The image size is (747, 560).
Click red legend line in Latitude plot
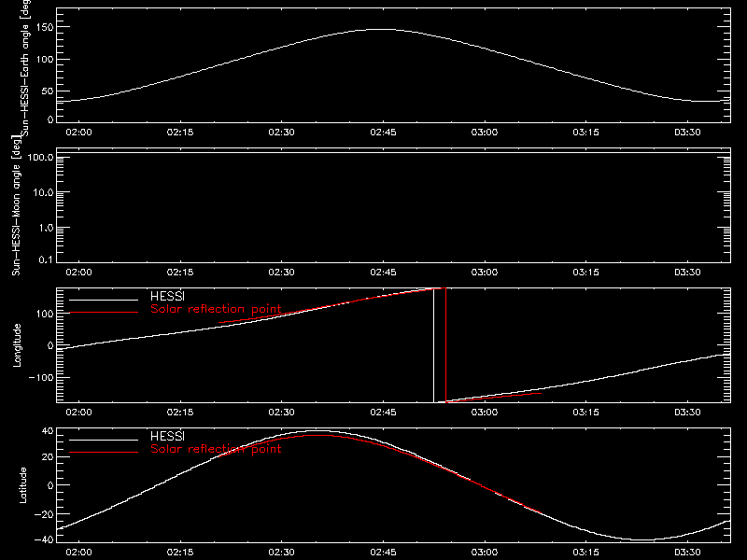click(104, 453)
